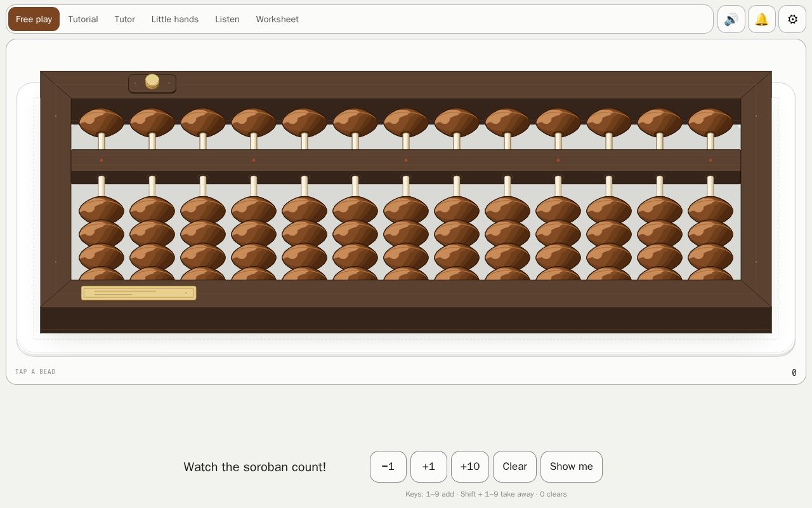Reset the soroban with the Clear button
The image size is (812, 508).
(x=514, y=467)
